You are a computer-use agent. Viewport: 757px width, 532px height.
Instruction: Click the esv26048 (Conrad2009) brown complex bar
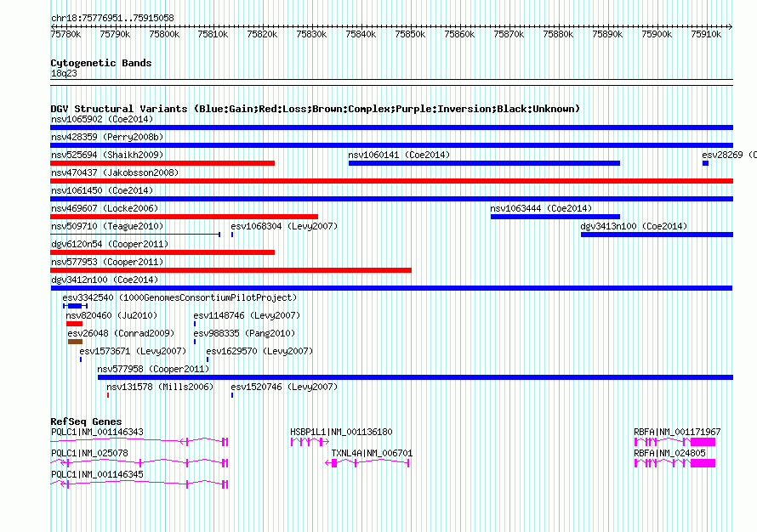pyautogui.click(x=76, y=342)
